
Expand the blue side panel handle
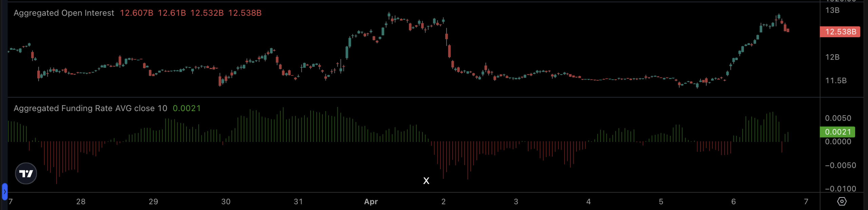tap(4, 192)
